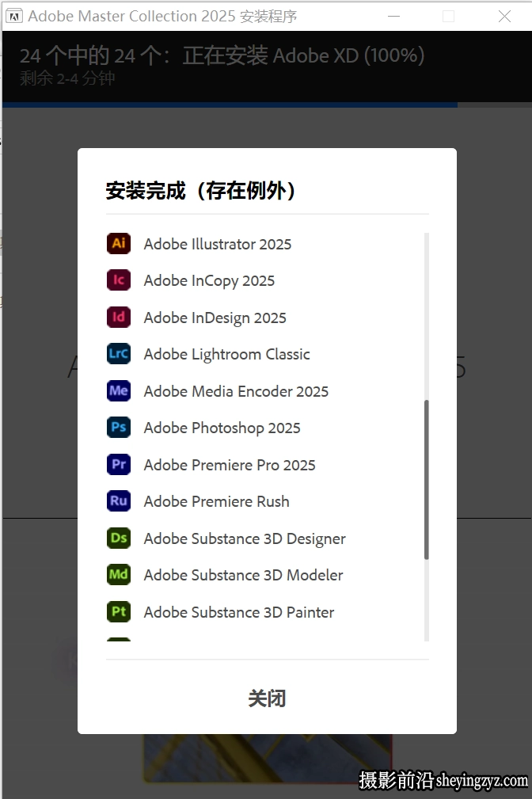This screenshot has width=532, height=799.
Task: Click the Substance 3D Designer Ds icon
Action: 119,538
